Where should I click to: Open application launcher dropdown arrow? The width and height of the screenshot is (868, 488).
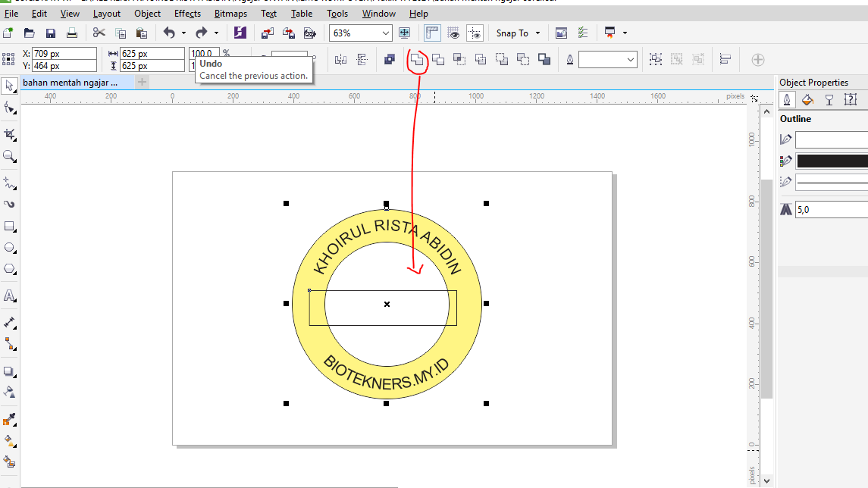[625, 33]
